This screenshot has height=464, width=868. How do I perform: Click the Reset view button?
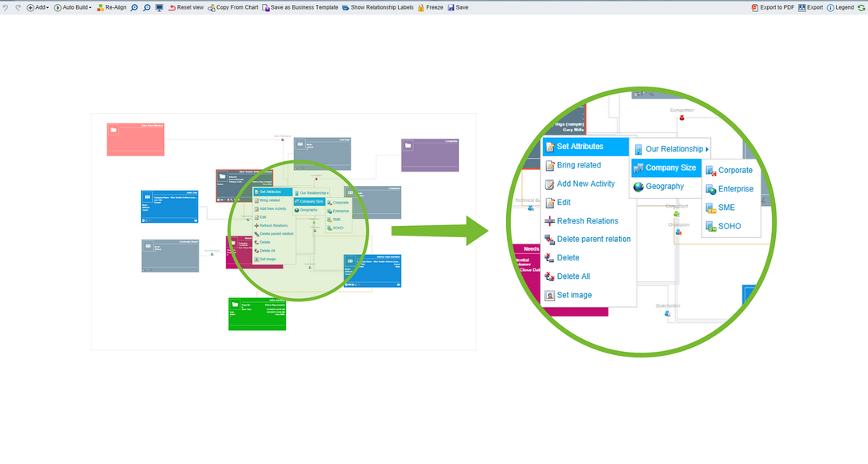pyautogui.click(x=185, y=7)
